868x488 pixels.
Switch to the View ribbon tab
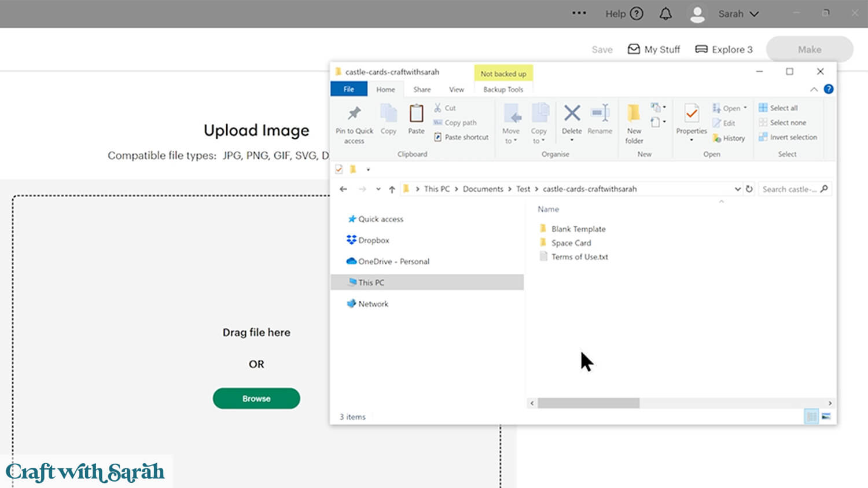[x=456, y=89]
